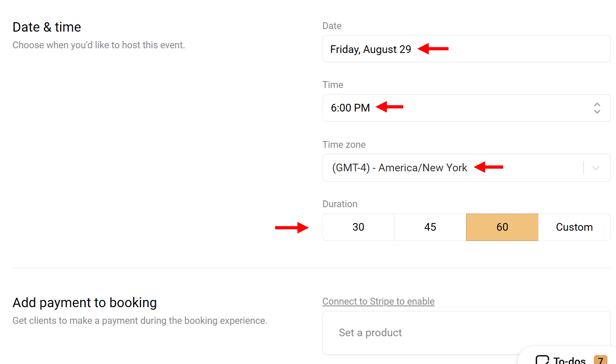Select the 45 minute duration option
616x364 pixels.
430,227
